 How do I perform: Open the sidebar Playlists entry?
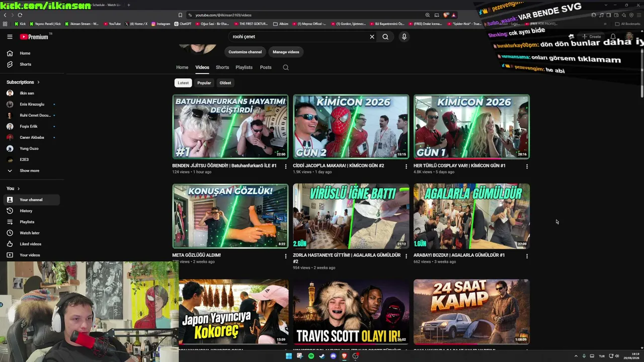pyautogui.click(x=31, y=222)
